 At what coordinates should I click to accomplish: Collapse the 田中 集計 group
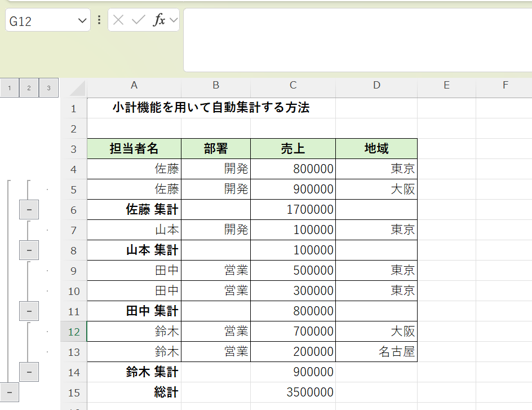tap(29, 311)
